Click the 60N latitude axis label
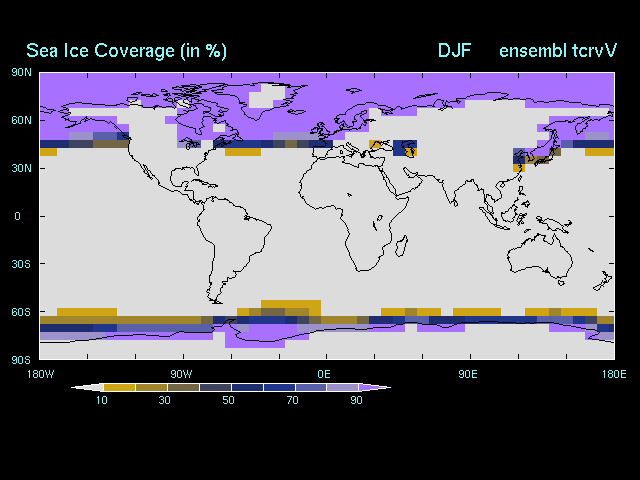Image resolution: width=640 pixels, height=480 pixels. [x=20, y=120]
